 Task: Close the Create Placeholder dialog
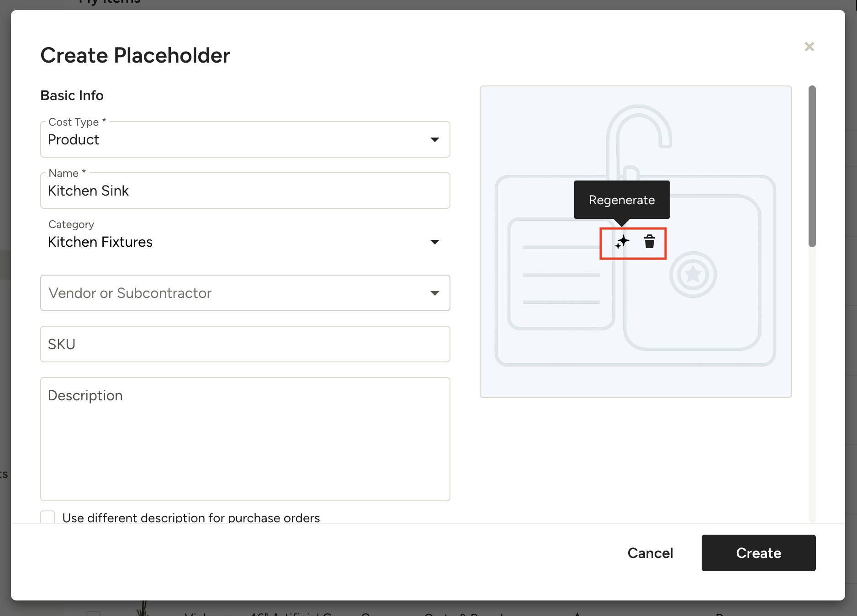(809, 46)
